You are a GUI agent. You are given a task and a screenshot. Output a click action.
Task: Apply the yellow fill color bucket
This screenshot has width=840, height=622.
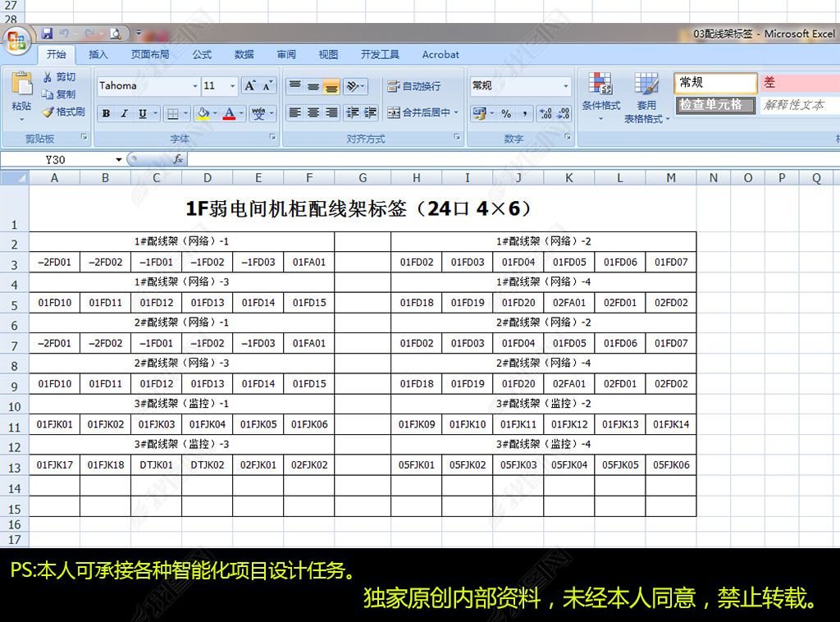[203, 113]
